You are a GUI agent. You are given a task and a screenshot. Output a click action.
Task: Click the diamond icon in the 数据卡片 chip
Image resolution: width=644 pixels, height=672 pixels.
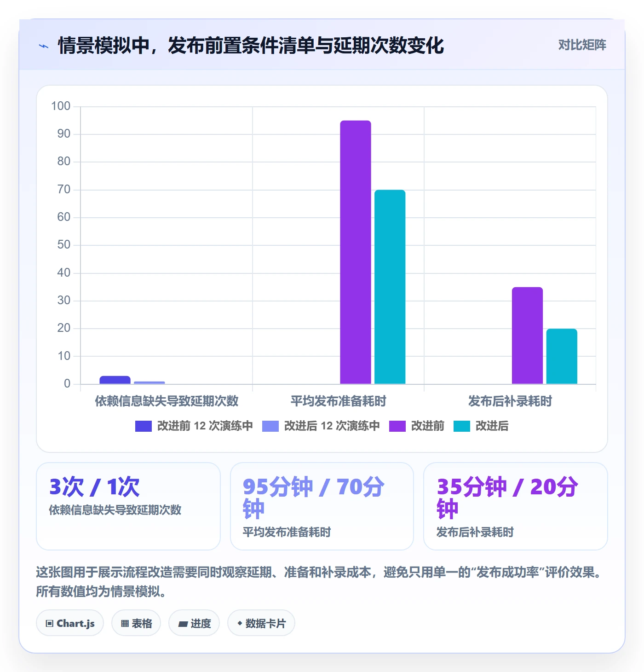point(240,623)
